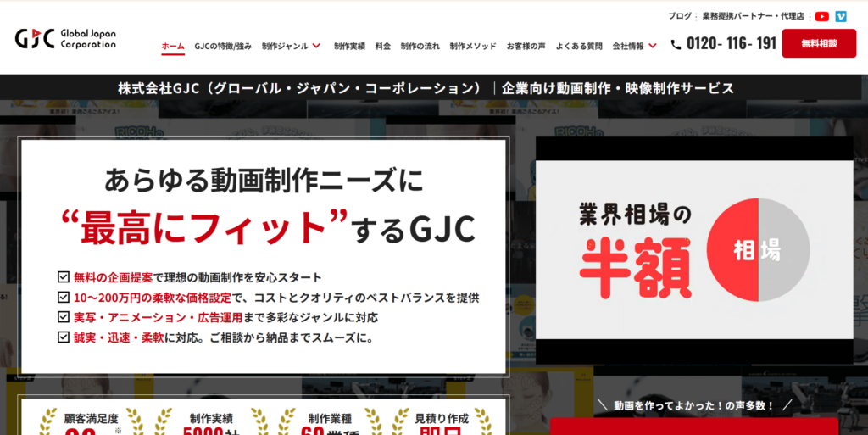This screenshot has height=435, width=868.
Task: Open the 制作メソッド menu item
Action: point(473,47)
